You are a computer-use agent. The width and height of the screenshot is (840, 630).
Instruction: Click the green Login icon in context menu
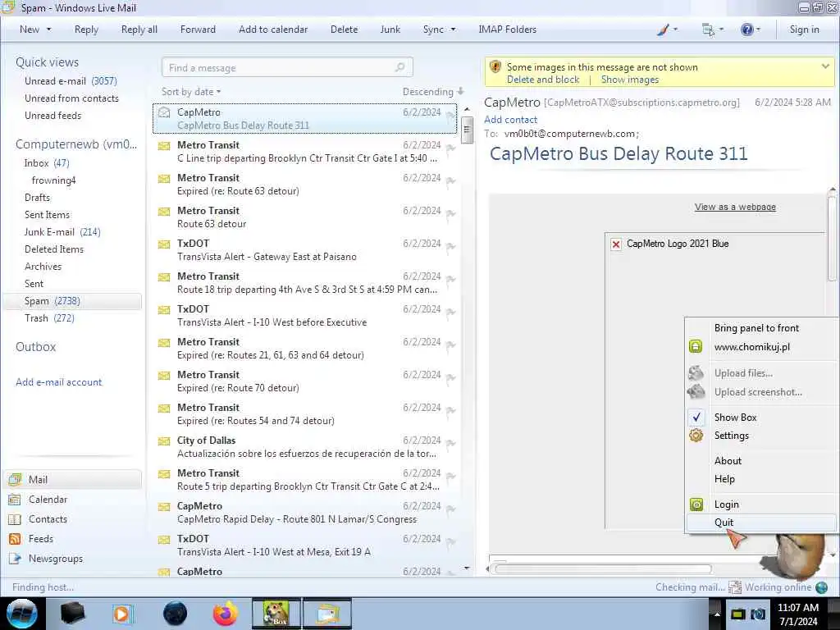(696, 504)
